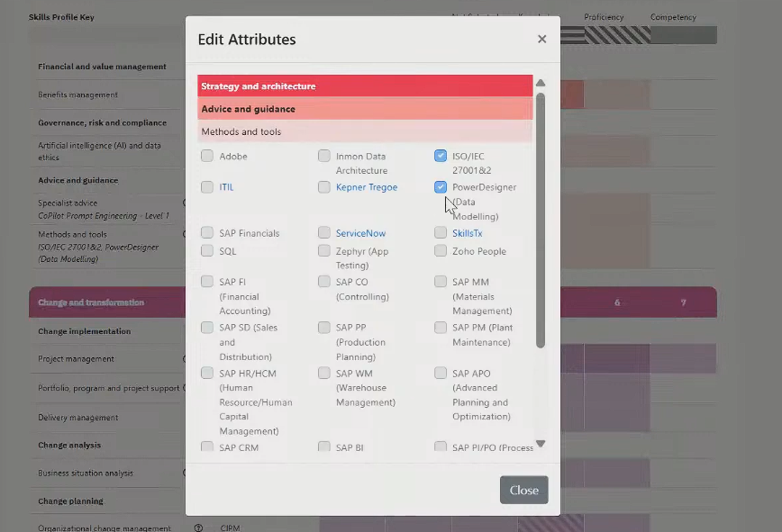
Task: Check the Kepner Tregoe checkbox
Action: click(324, 187)
